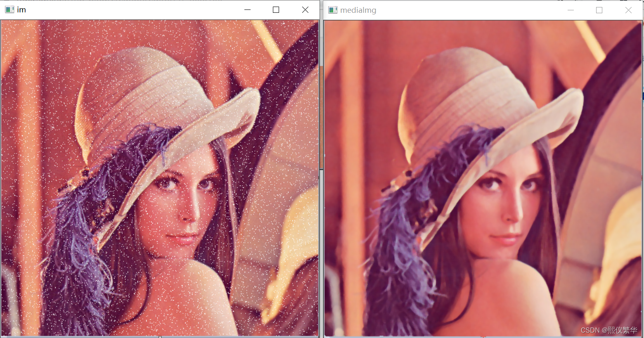This screenshot has width=644, height=338.
Task: Minimize the medialmg window
Action: (x=571, y=10)
